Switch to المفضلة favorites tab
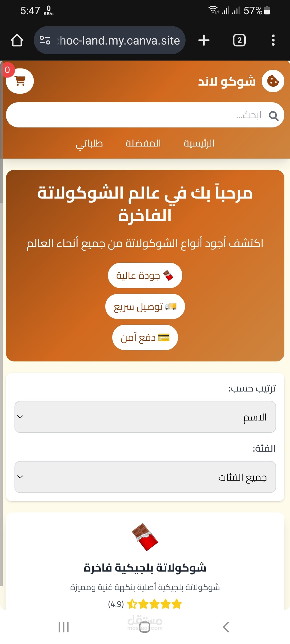The image size is (290, 644). [143, 143]
